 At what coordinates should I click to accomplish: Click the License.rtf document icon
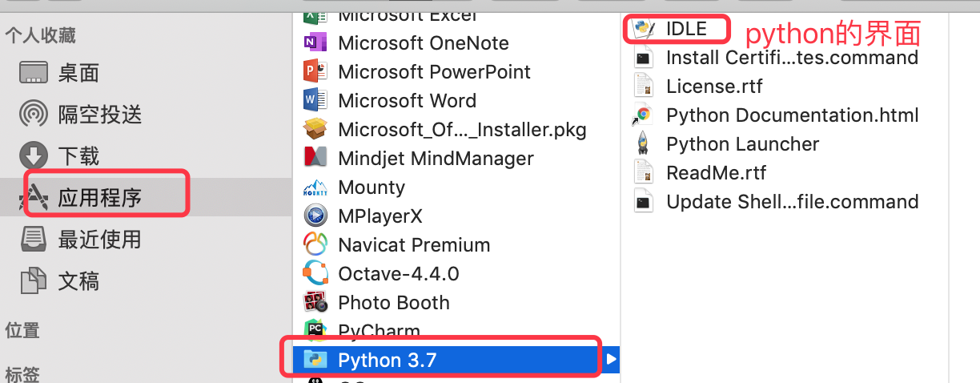coord(643,86)
